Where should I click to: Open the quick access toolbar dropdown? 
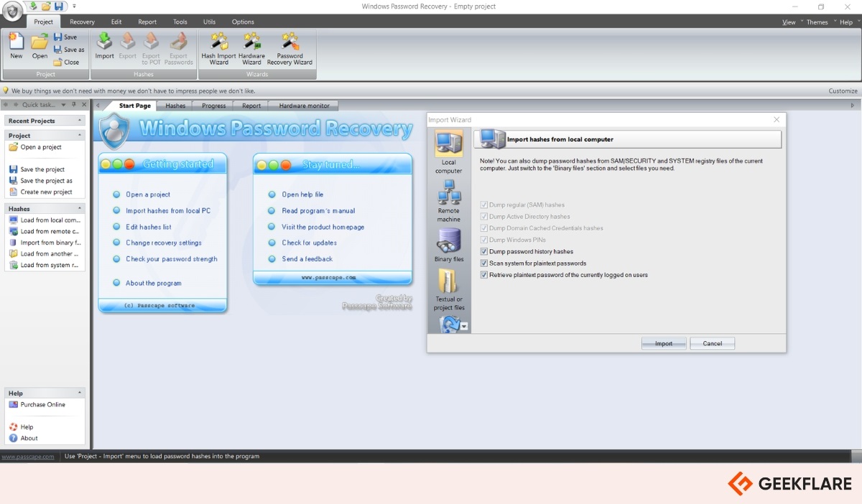click(x=74, y=6)
